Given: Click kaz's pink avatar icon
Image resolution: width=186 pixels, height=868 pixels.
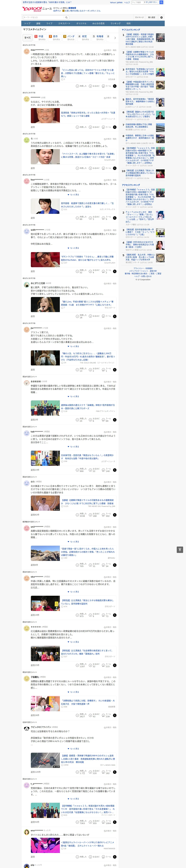Looking at the screenshot, I should (26, 181).
